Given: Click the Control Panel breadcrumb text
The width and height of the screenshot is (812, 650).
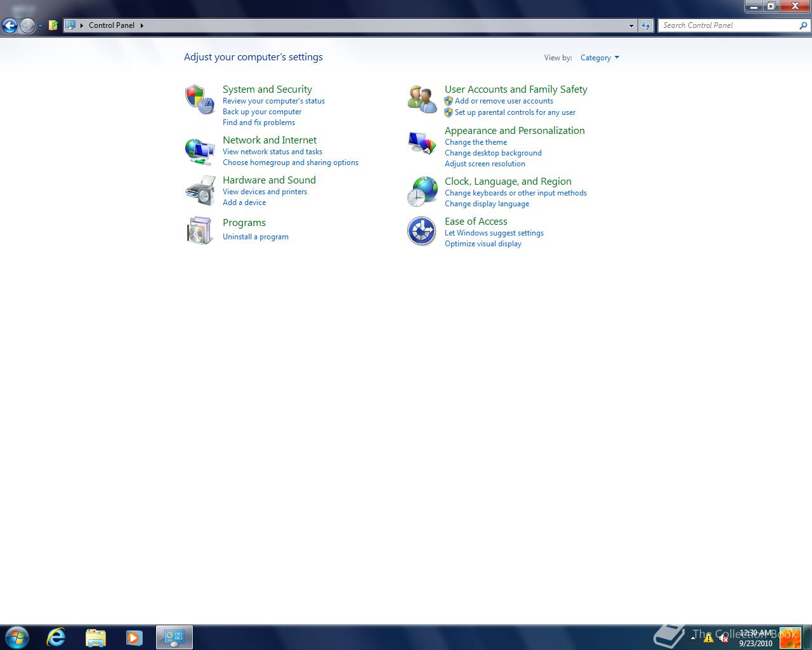Looking at the screenshot, I should [x=112, y=25].
